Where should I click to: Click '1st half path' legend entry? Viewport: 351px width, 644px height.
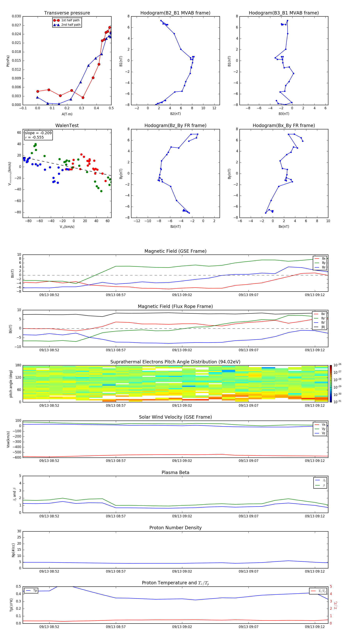(x=67, y=20)
